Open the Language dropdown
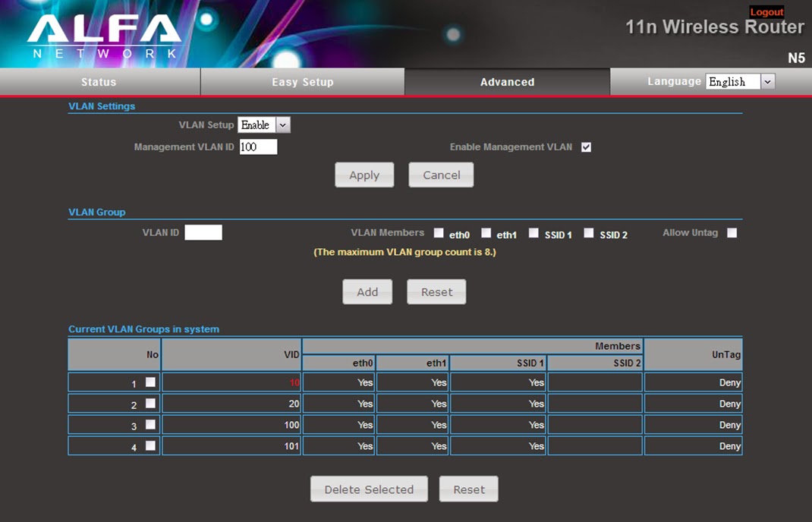 (x=740, y=82)
